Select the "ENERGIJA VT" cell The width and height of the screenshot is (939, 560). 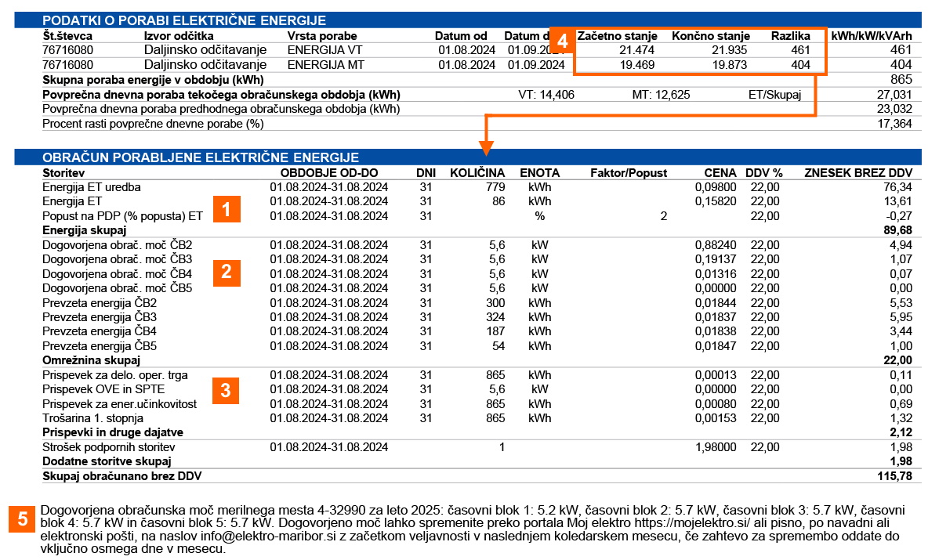click(324, 50)
